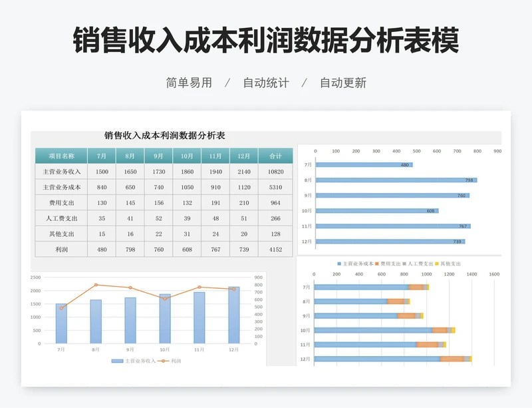Select the total cell 266
Viewport: 532px width, 408px height.
tap(275, 218)
